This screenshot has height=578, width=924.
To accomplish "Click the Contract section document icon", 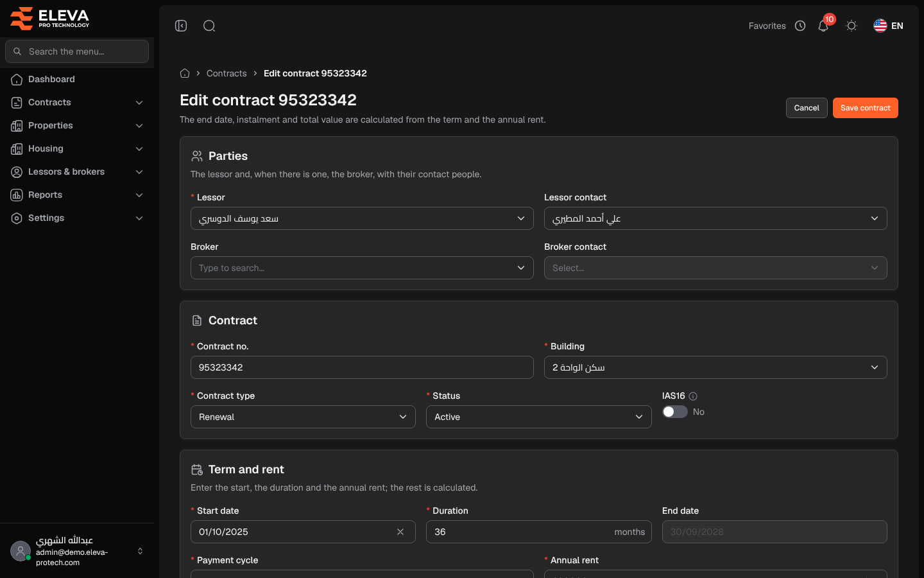I will coord(197,320).
